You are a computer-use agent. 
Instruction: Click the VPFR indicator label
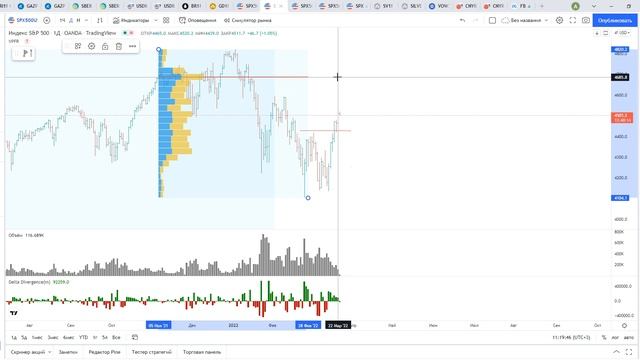(13, 41)
